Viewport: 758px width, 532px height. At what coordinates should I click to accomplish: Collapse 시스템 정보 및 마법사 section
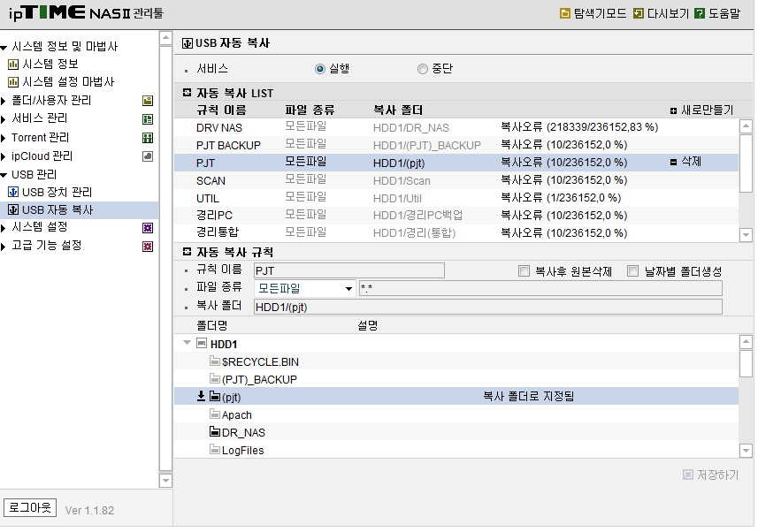4,48
